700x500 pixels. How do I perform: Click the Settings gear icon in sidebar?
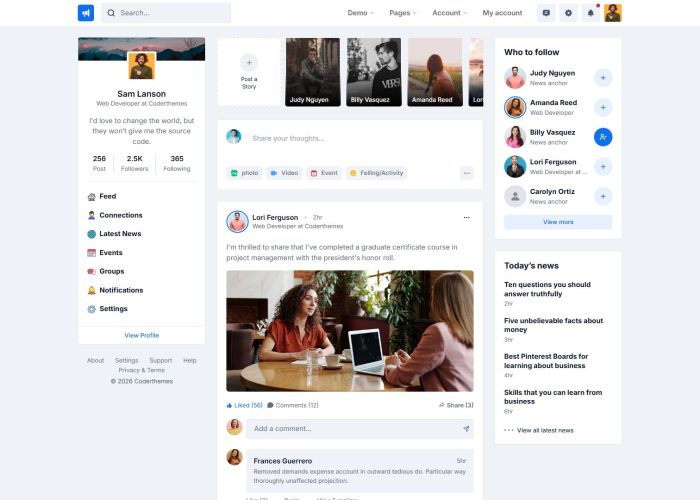coord(92,309)
